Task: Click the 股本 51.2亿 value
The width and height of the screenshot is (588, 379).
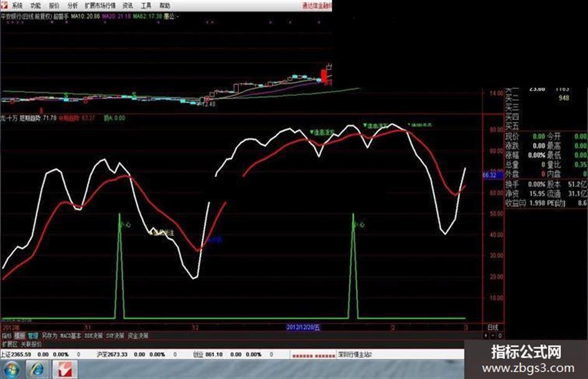Action: click(577, 184)
